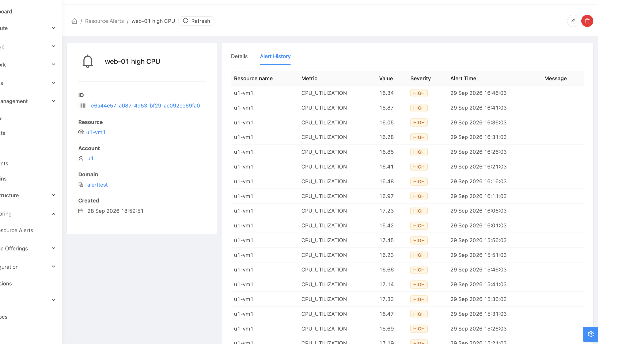Open Resource Alerts in sidebar menu
Screen dimensions: 633x364
16,230
